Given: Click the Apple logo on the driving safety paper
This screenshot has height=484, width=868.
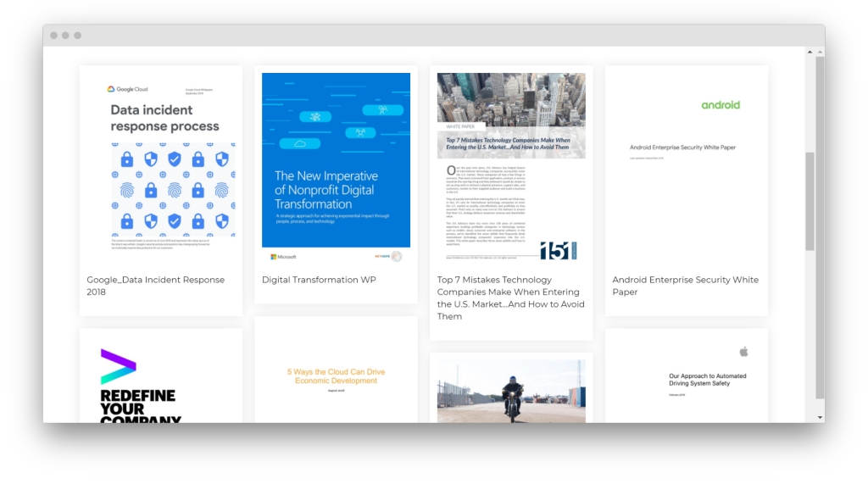Looking at the screenshot, I should click(744, 352).
